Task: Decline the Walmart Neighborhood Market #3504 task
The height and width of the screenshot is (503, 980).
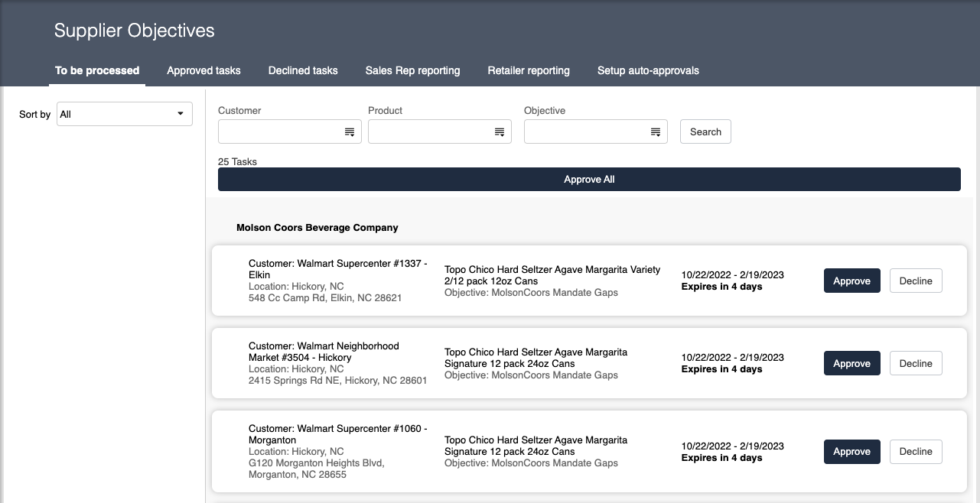Action: 916,363
